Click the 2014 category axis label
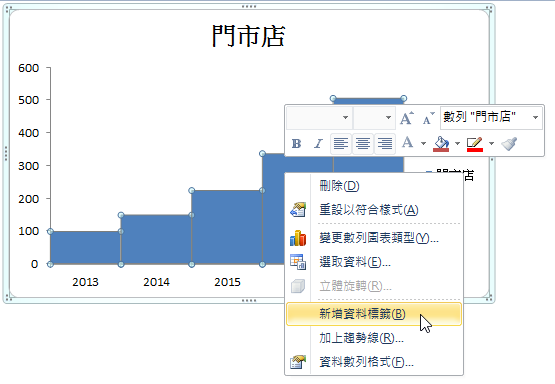This screenshot has width=555, height=384. tap(156, 282)
